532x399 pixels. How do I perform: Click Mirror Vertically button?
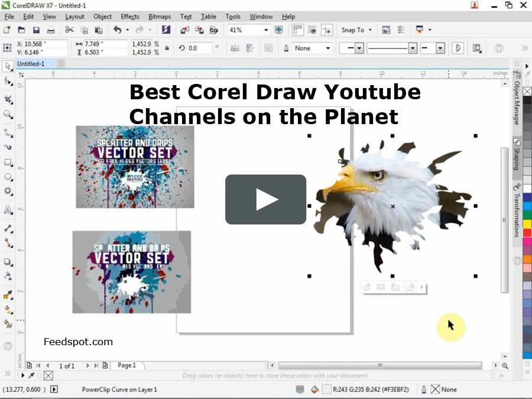pyautogui.click(x=249, y=48)
